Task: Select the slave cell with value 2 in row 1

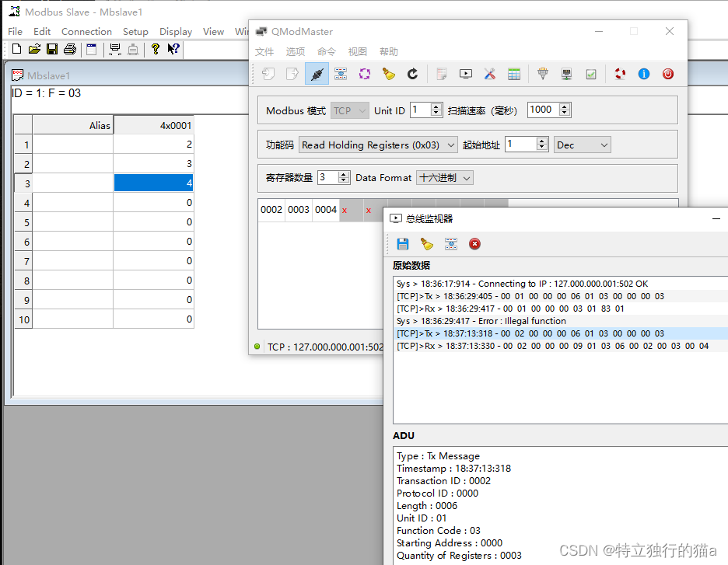Action: point(154,145)
